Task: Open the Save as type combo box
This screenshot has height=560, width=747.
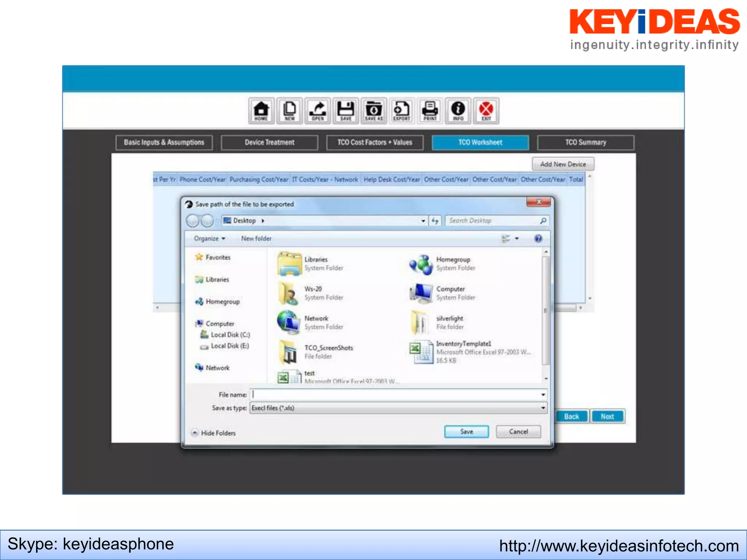Action: 398,408
